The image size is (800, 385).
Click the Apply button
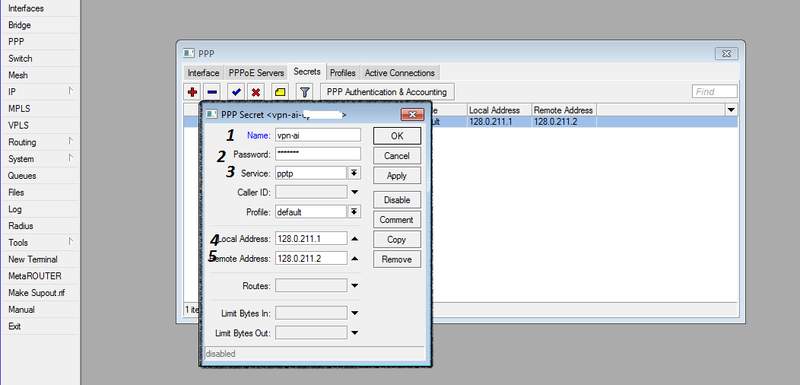tap(397, 175)
